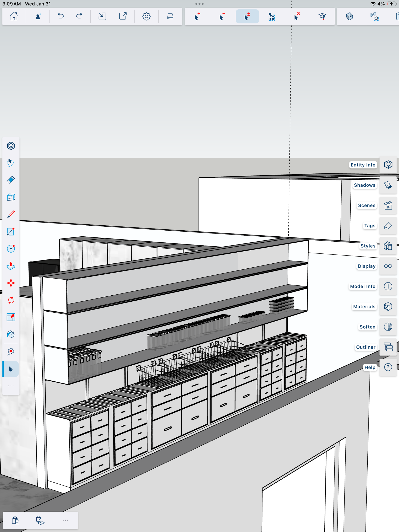This screenshot has height=532, width=399.
Task: Select the Eraser tool
Action: (x=11, y=180)
